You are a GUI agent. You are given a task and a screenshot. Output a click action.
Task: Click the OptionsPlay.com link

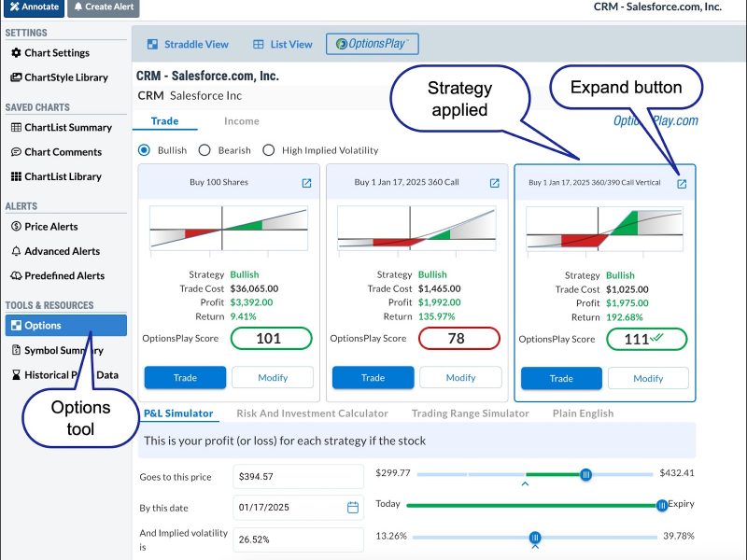click(x=655, y=121)
